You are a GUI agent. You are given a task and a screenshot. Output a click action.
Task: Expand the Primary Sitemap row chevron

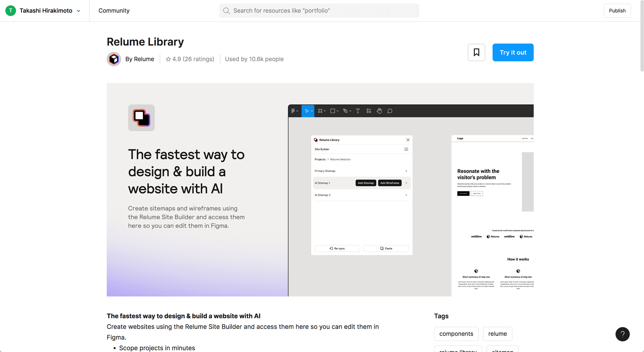click(406, 171)
